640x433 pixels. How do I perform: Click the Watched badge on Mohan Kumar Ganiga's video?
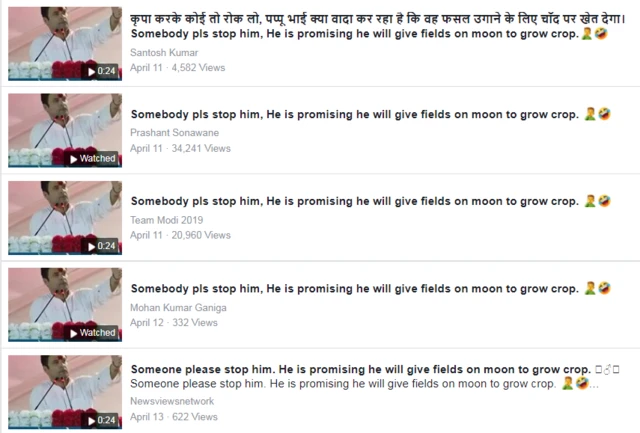(x=93, y=333)
